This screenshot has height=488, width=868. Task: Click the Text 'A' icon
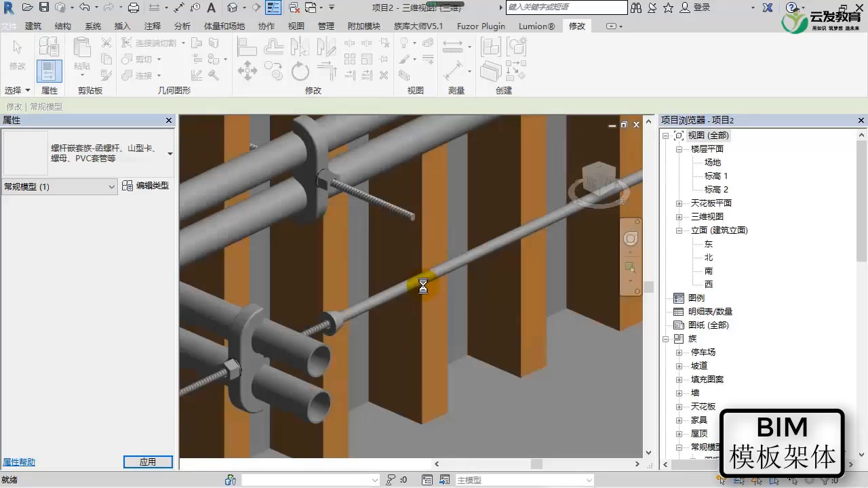[211, 7]
